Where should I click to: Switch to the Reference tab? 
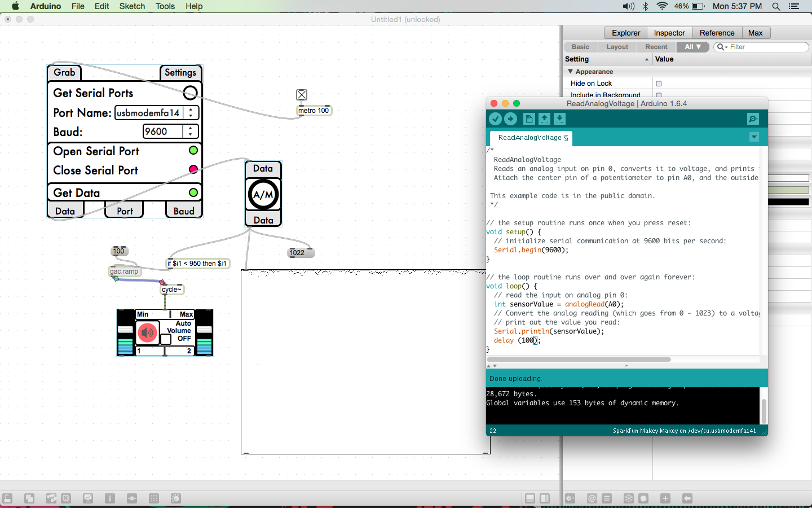[717, 33]
